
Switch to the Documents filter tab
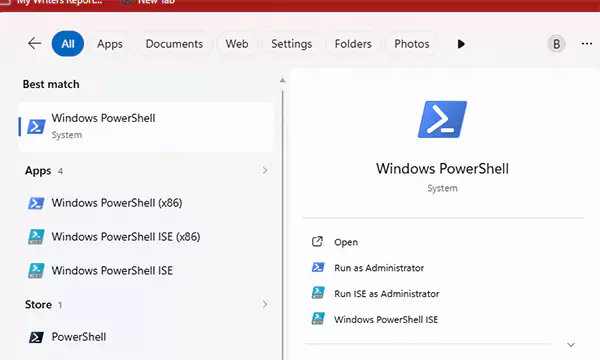click(x=174, y=44)
